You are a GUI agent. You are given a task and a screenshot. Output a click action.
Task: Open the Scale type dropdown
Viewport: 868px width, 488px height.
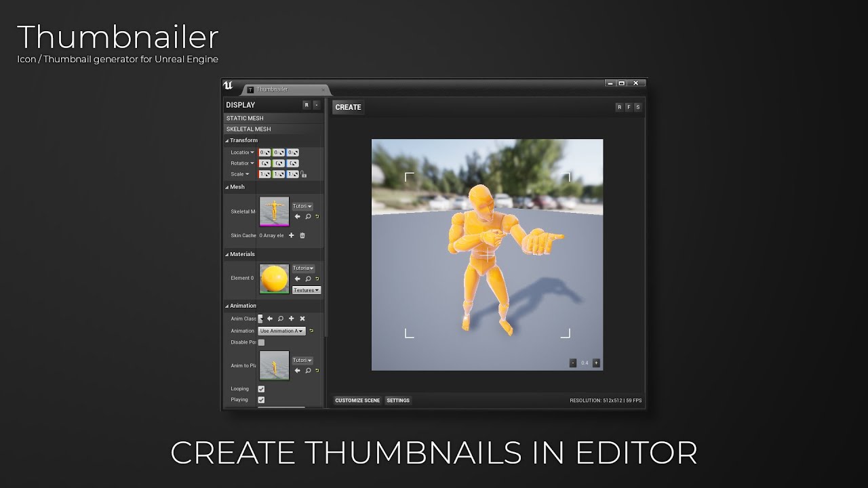pyautogui.click(x=248, y=174)
